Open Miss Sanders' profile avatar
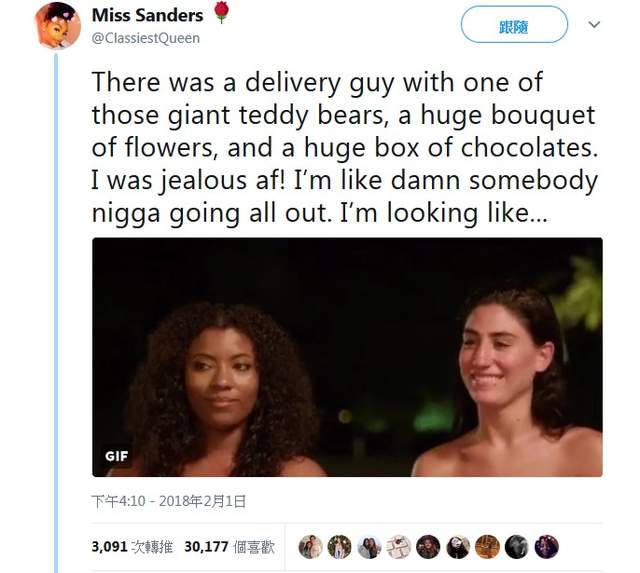Screen dimensions: 640x573 tap(57, 25)
